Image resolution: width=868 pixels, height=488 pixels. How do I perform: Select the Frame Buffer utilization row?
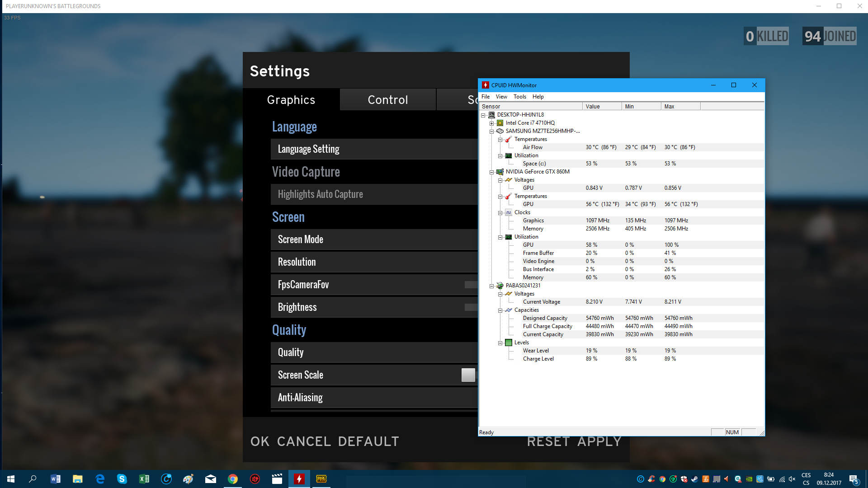point(622,253)
